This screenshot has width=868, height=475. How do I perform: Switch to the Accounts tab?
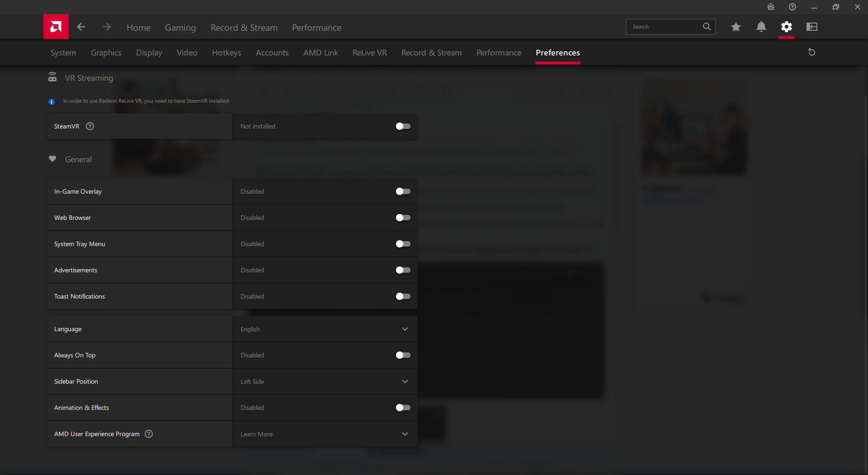(x=272, y=52)
